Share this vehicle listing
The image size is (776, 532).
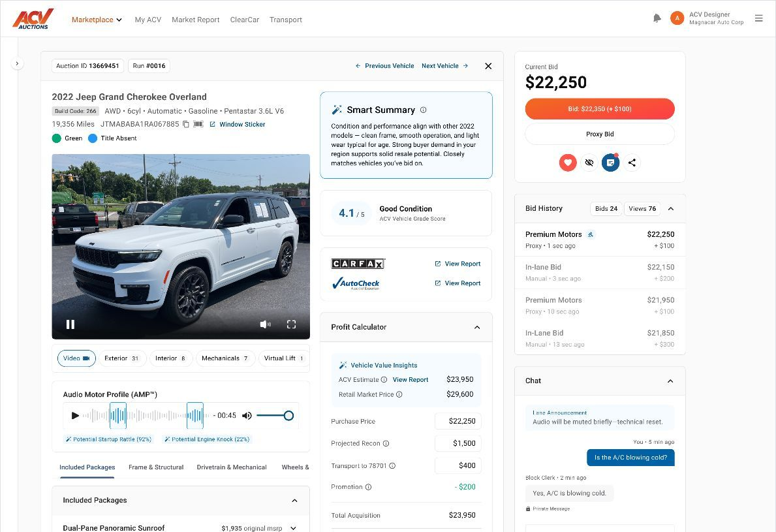pos(632,163)
